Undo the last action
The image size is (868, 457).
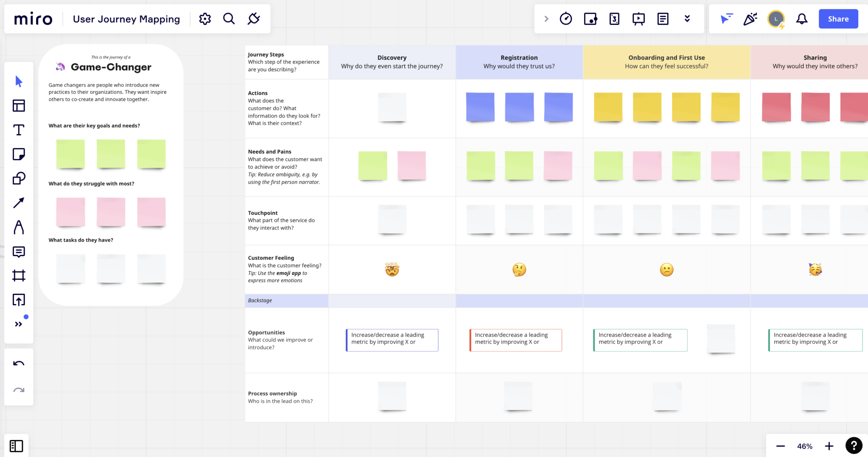click(x=19, y=364)
